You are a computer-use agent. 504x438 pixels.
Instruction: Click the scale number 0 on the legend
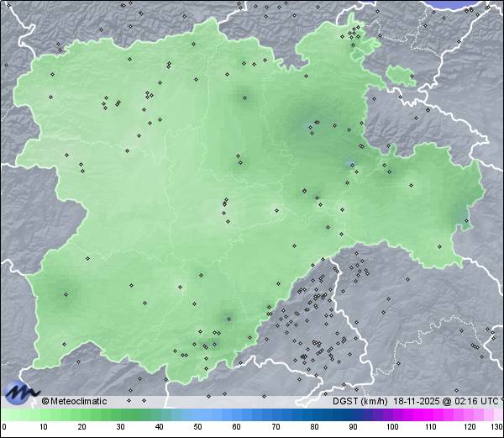(4, 428)
